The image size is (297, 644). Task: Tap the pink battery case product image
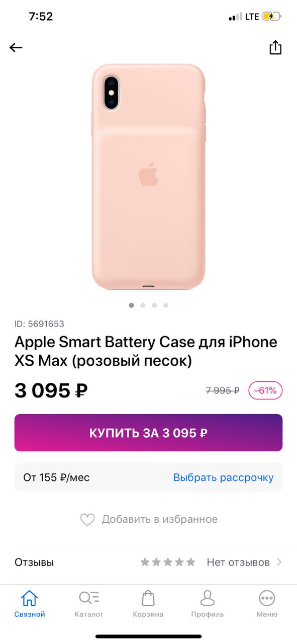[149, 177]
